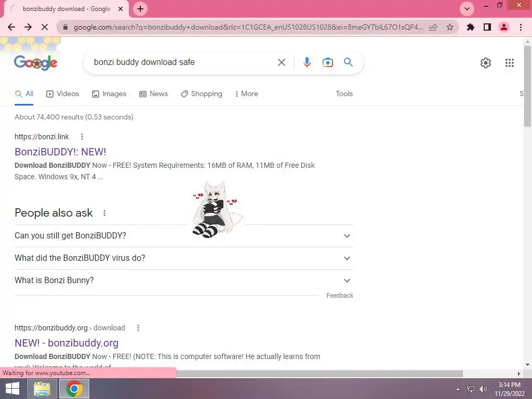
Task: Stop loading the page
Action: coord(45,27)
